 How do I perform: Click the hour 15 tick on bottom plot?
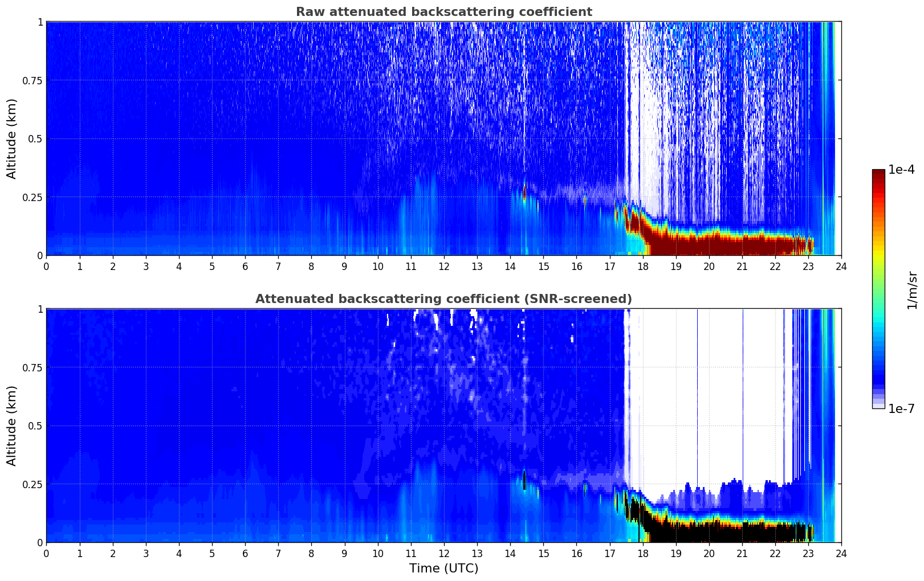coord(543,553)
